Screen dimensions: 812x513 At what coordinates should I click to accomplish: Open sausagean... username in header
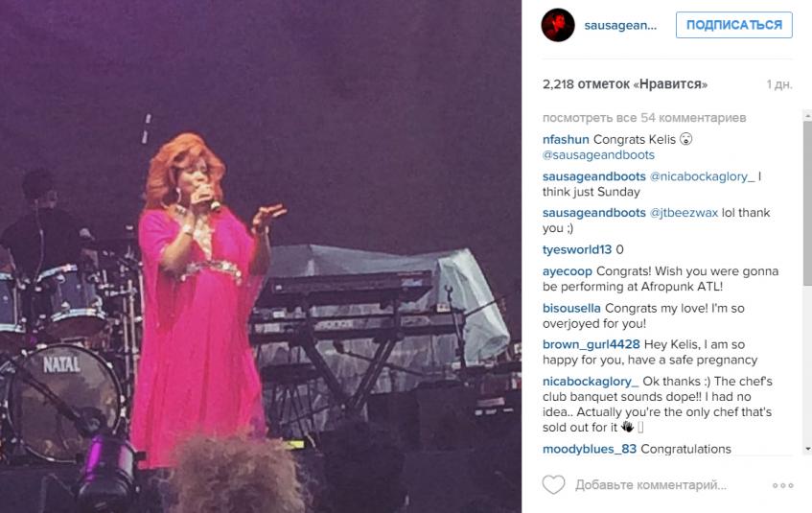coord(620,25)
